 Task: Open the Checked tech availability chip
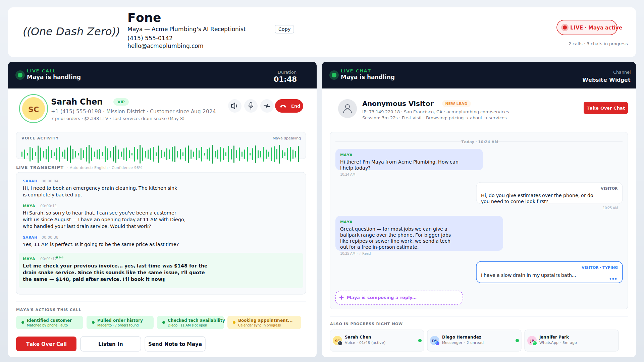coord(191,322)
